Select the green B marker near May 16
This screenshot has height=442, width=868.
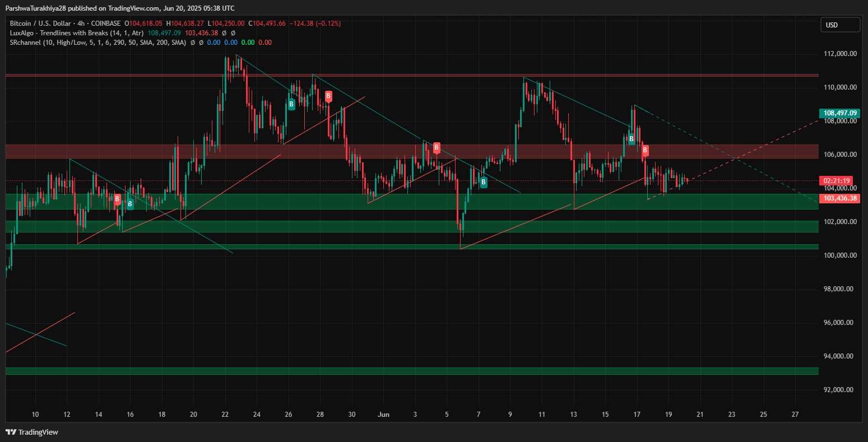(130, 204)
